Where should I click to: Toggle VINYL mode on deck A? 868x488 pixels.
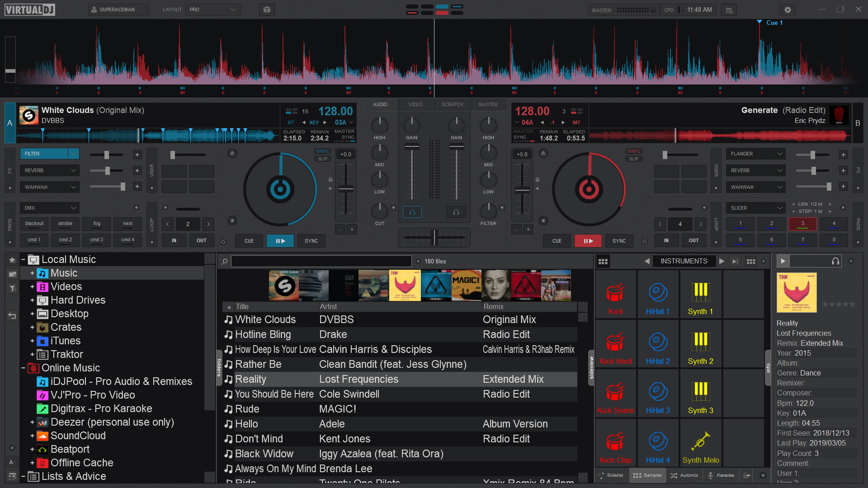click(322, 151)
